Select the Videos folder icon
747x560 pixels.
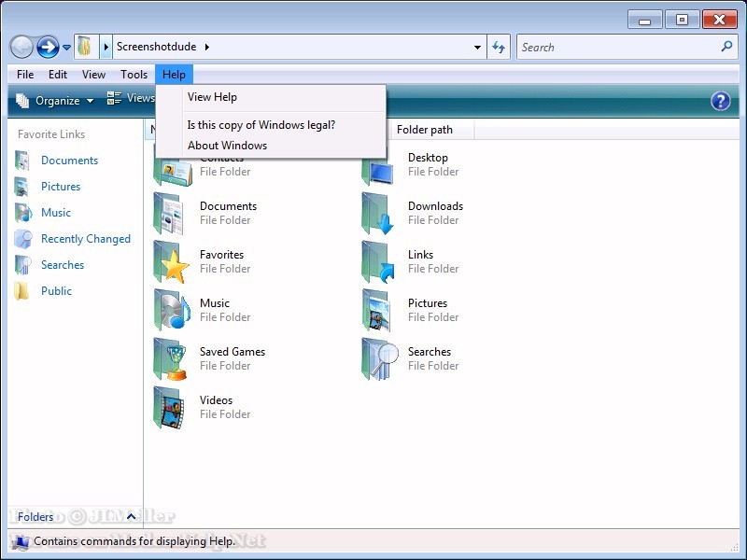point(169,408)
